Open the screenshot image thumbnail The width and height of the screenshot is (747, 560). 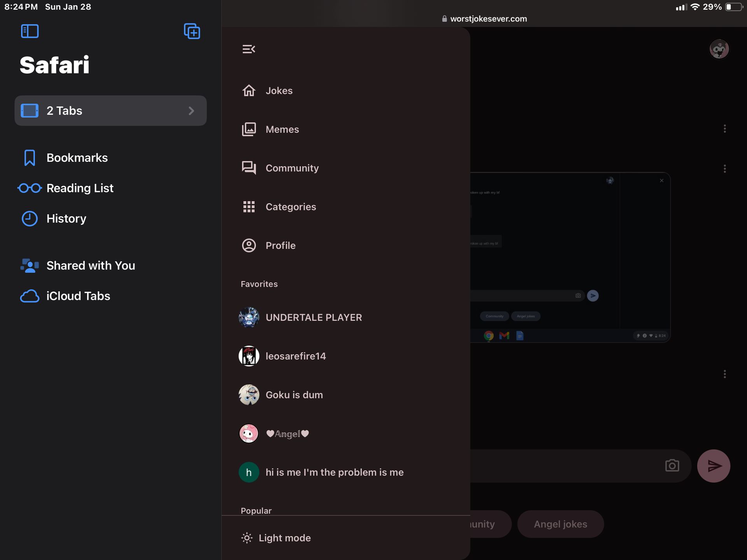[570, 257]
